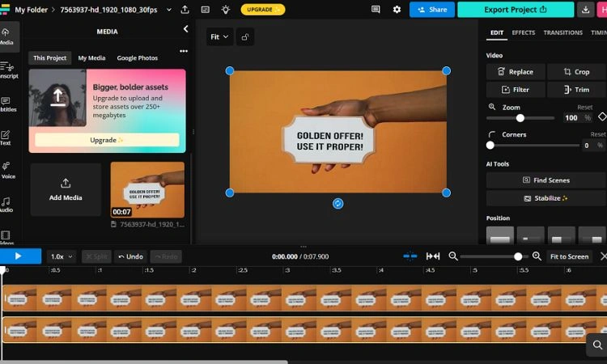Add a zoom keyframe diamond
This screenshot has height=364, width=607.
(602, 116)
